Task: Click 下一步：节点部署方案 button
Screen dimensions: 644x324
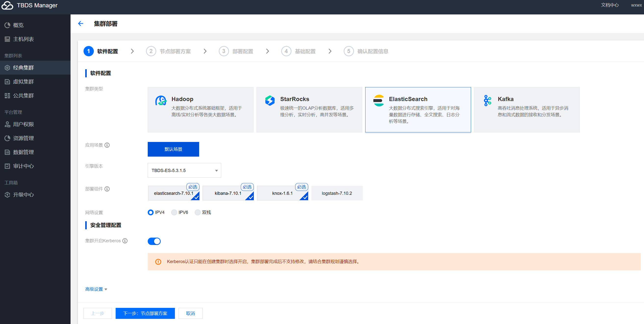Action: [145, 313]
